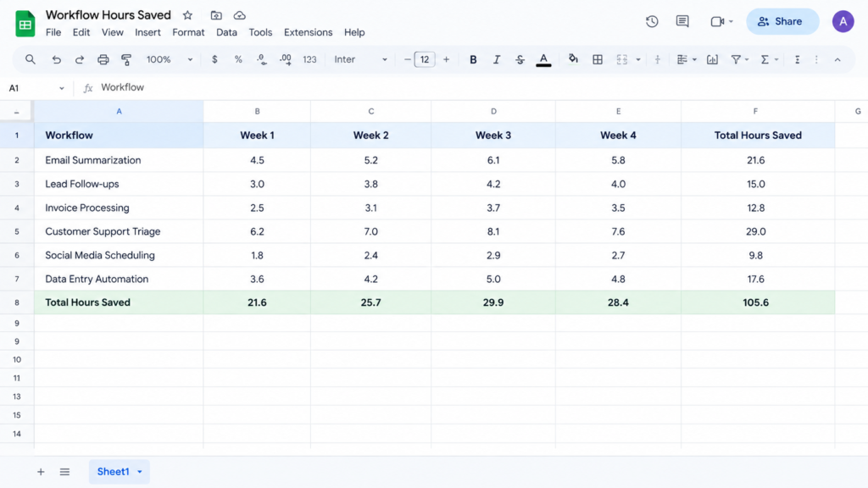
Task: Toggle strikethrough formatting
Action: tap(520, 59)
